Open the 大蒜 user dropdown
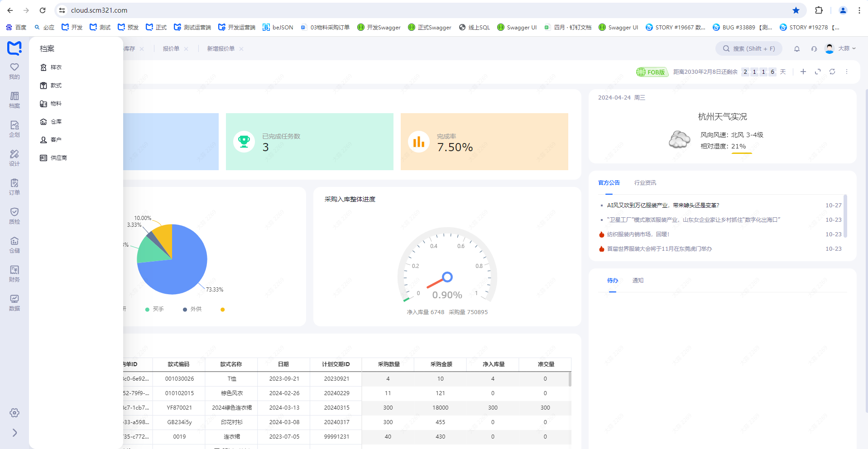Viewport: 868px width, 449px height. tap(841, 48)
